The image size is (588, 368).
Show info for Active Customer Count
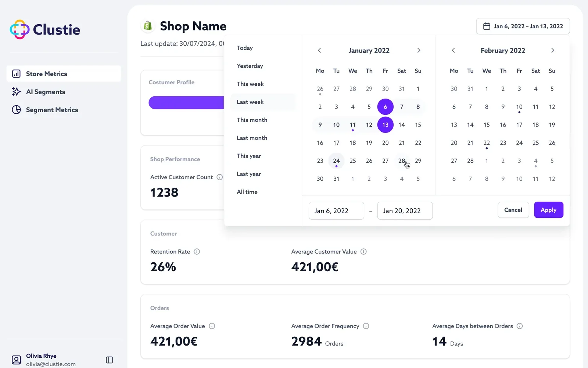click(x=220, y=177)
